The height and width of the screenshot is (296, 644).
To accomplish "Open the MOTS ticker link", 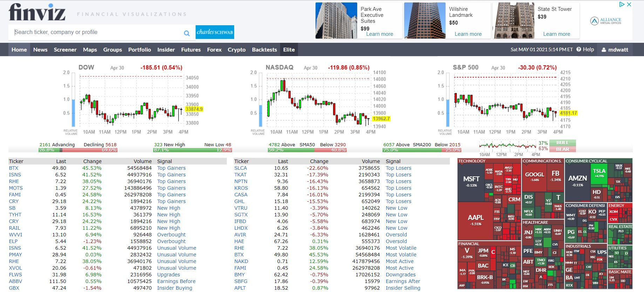I will (16, 188).
